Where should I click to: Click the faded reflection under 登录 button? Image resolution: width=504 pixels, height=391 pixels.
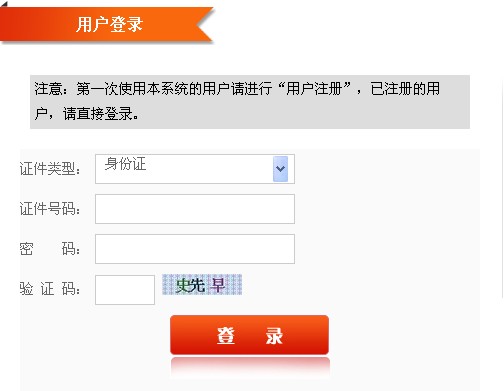click(250, 367)
